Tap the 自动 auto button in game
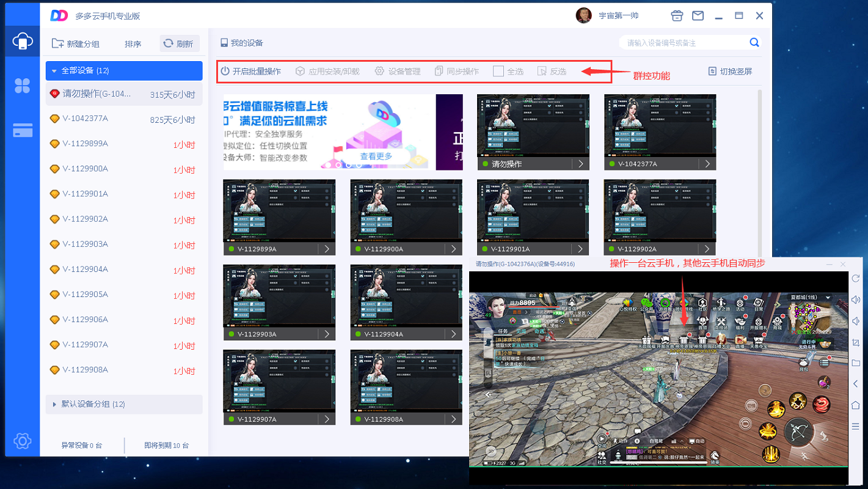868x489 pixels. (697, 441)
